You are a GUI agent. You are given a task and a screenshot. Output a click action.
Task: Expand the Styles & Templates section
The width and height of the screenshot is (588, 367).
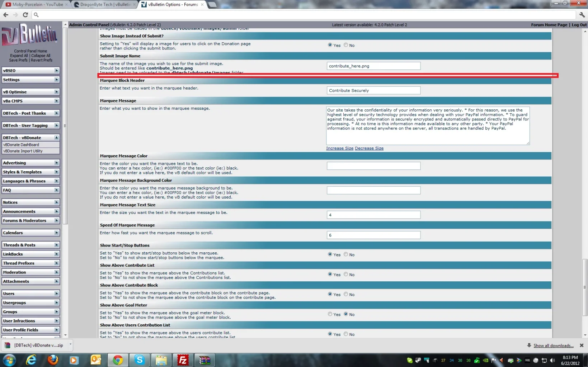click(56, 172)
